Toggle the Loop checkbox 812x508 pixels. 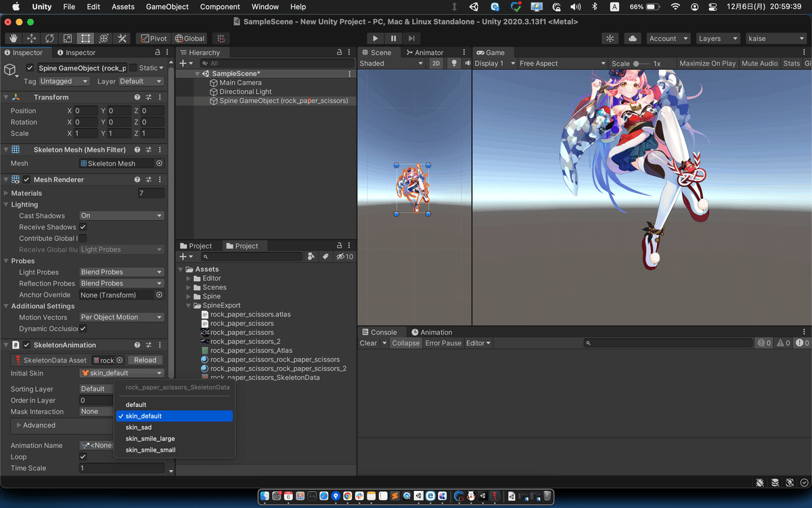[x=83, y=457]
